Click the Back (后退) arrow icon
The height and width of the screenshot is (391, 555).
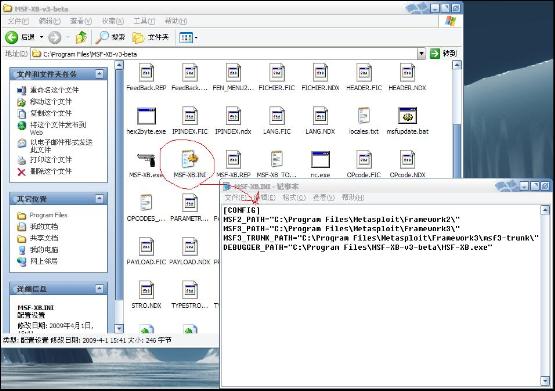(x=12, y=37)
